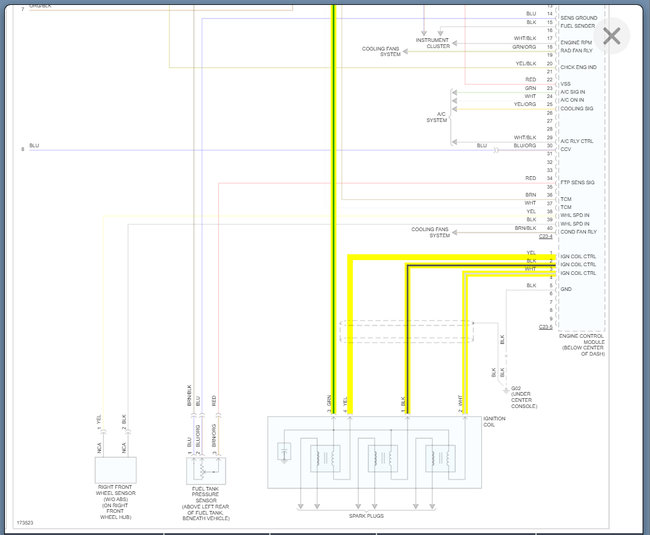Click the FTP SENS SIG label
Viewport: 650px width, 535px height.
pos(577,182)
